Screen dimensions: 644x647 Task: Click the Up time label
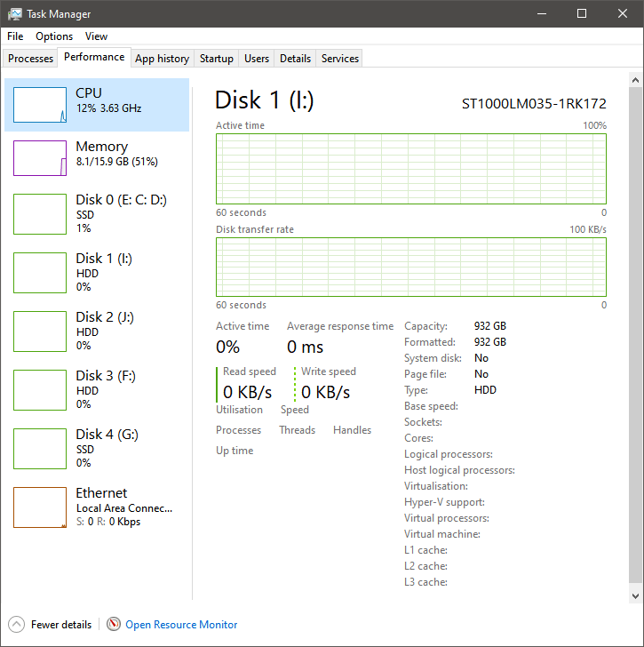[x=235, y=451]
